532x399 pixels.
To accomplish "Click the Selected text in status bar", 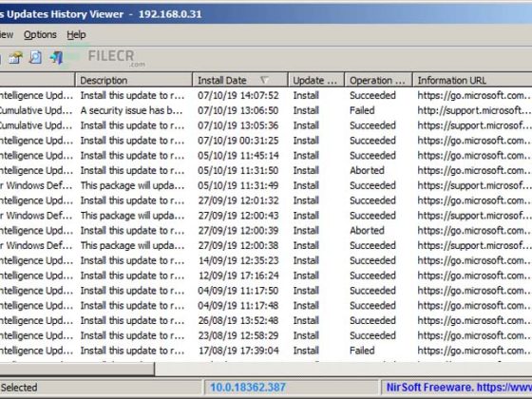I will [19, 388].
